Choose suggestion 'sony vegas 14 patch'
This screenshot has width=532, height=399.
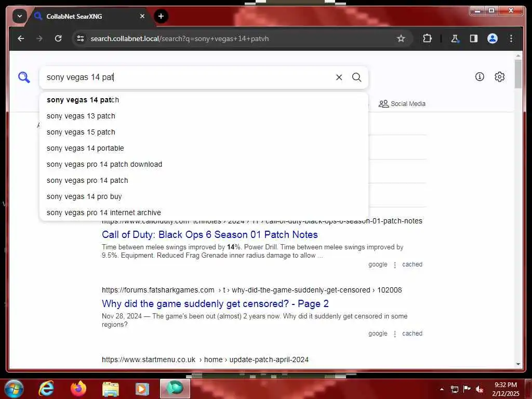204,100
